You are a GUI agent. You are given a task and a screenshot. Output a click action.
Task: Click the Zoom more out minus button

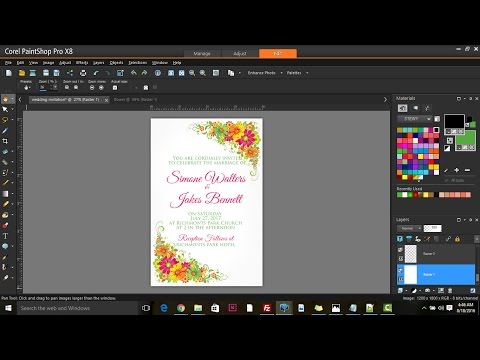click(x=92, y=88)
